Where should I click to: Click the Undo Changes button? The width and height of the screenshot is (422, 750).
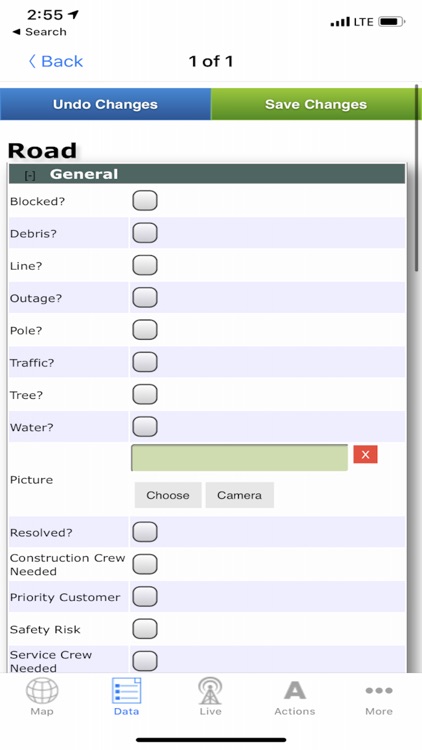click(105, 104)
